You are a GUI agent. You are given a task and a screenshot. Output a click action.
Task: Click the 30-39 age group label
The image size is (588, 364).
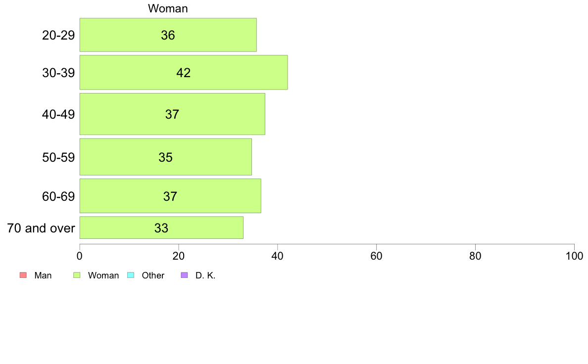click(x=58, y=73)
